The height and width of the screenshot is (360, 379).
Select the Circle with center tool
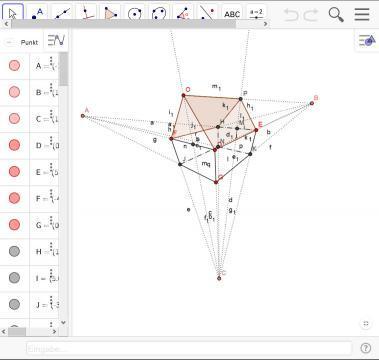pyautogui.click(x=135, y=14)
